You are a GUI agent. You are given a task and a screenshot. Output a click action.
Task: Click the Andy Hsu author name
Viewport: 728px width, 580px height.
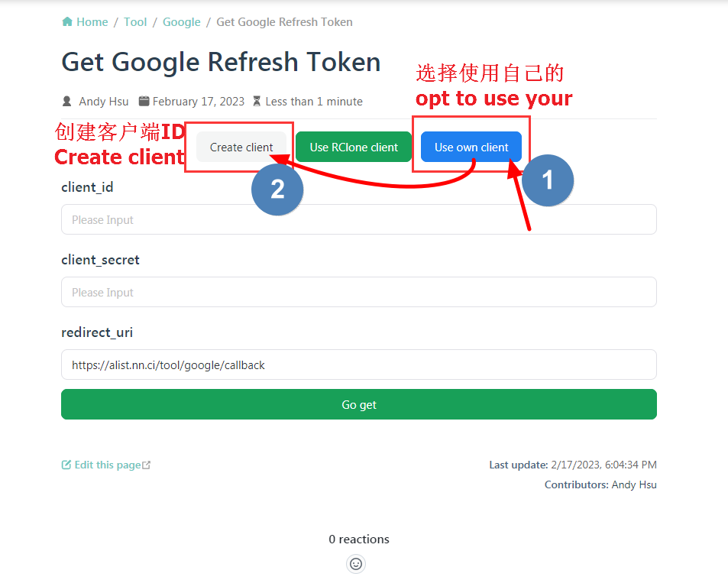click(x=104, y=101)
